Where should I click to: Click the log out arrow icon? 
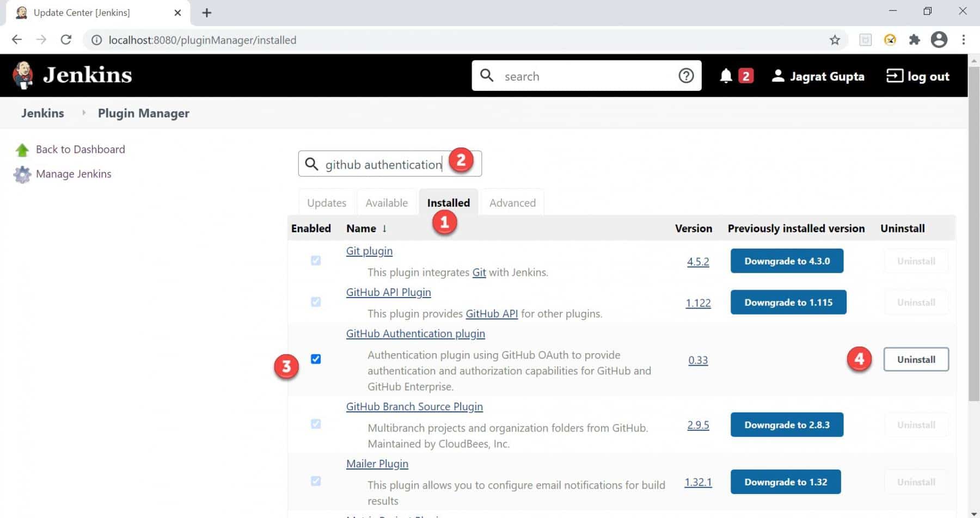pyautogui.click(x=895, y=76)
